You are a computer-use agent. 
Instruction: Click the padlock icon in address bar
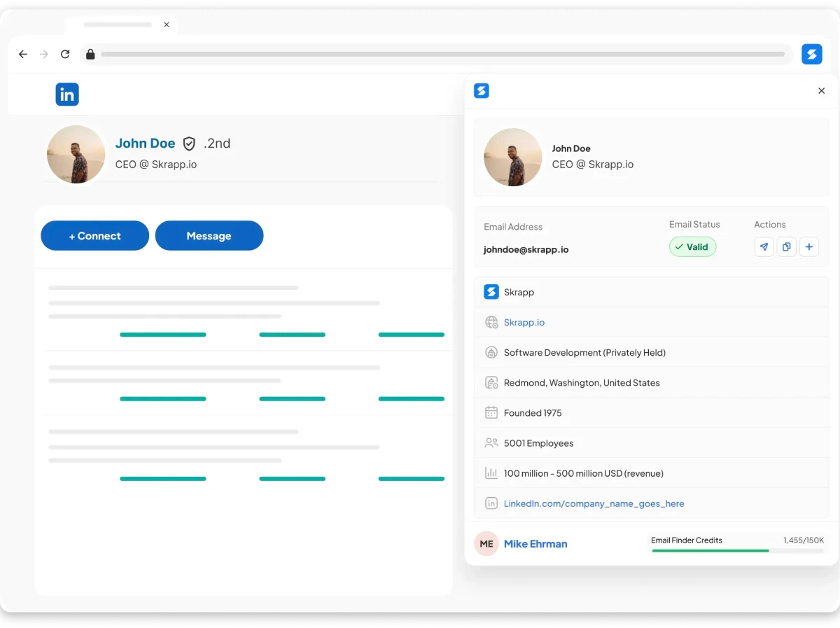[90, 54]
